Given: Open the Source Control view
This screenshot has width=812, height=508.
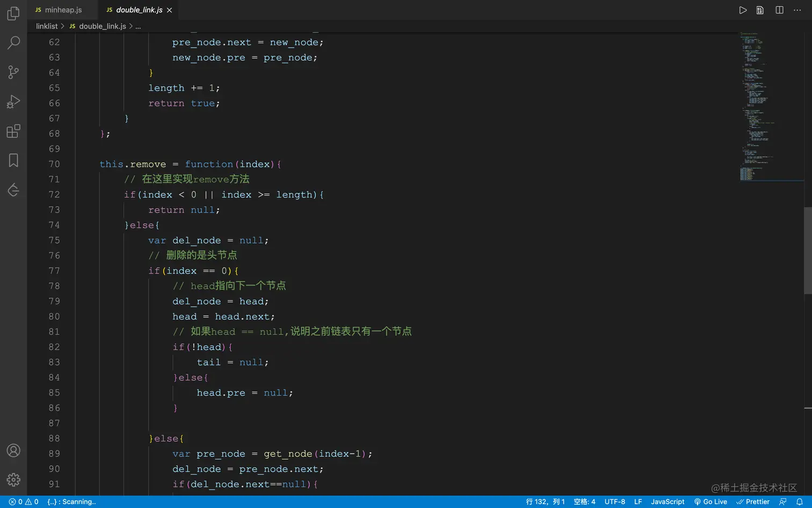Looking at the screenshot, I should pyautogui.click(x=13, y=72).
